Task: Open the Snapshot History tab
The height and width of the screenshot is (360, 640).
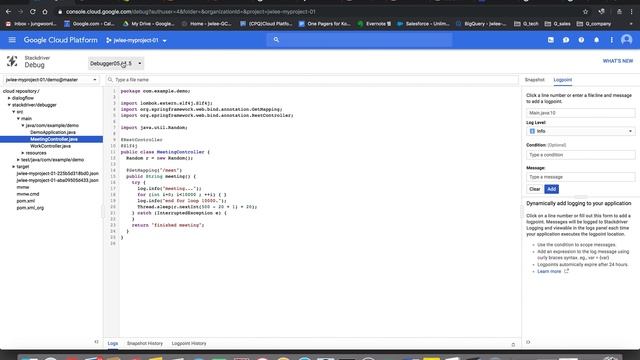Action: click(144, 343)
